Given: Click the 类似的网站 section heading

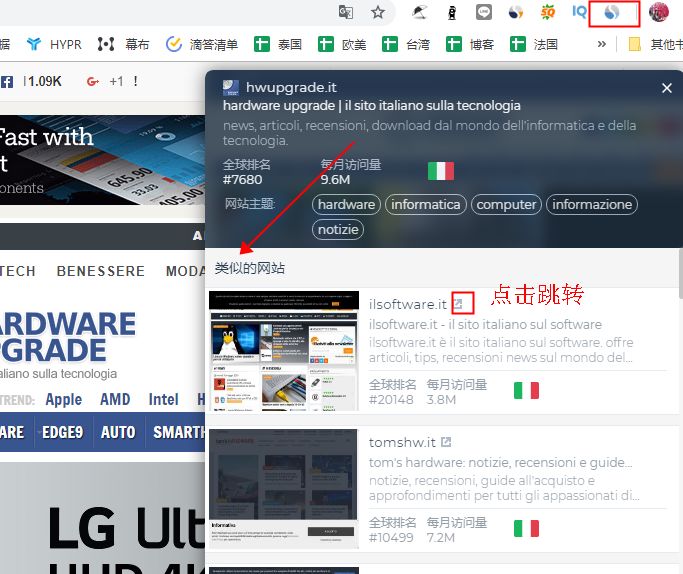Looking at the screenshot, I should [x=250, y=268].
